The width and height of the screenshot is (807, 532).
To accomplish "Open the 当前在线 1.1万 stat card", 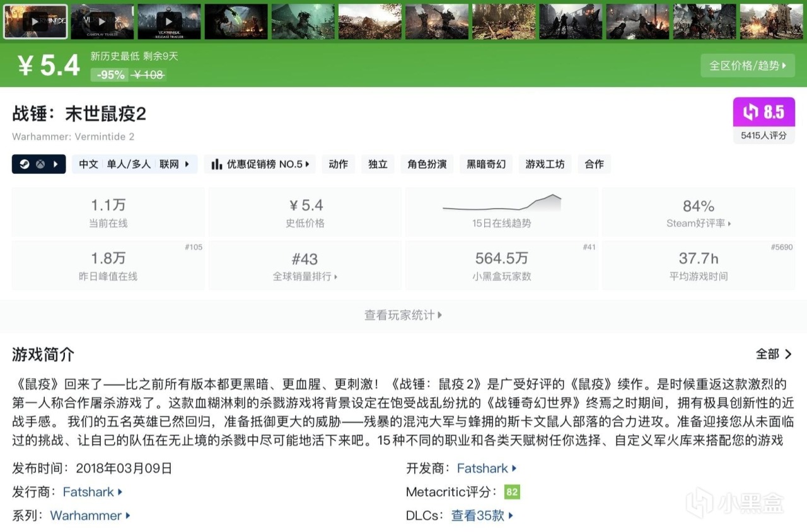I will pyautogui.click(x=108, y=212).
